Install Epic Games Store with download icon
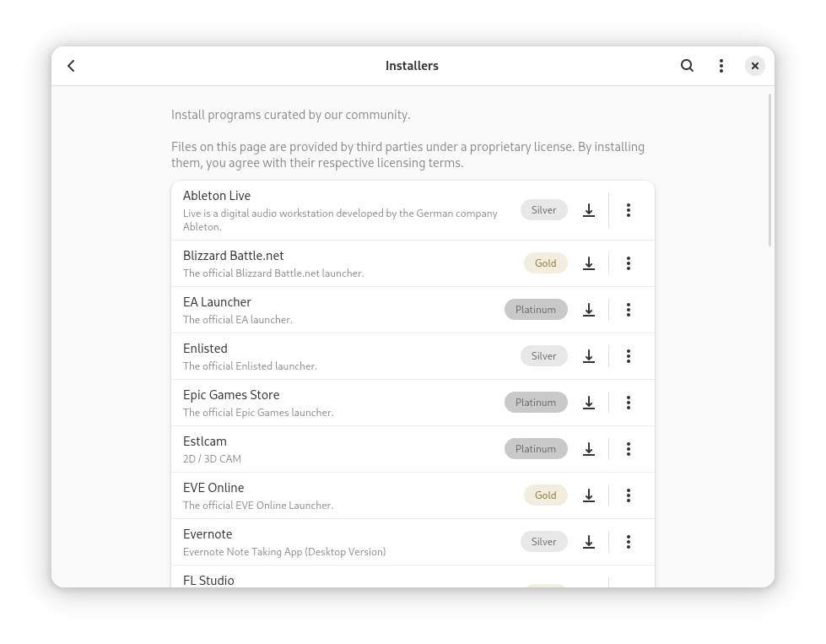 point(589,403)
